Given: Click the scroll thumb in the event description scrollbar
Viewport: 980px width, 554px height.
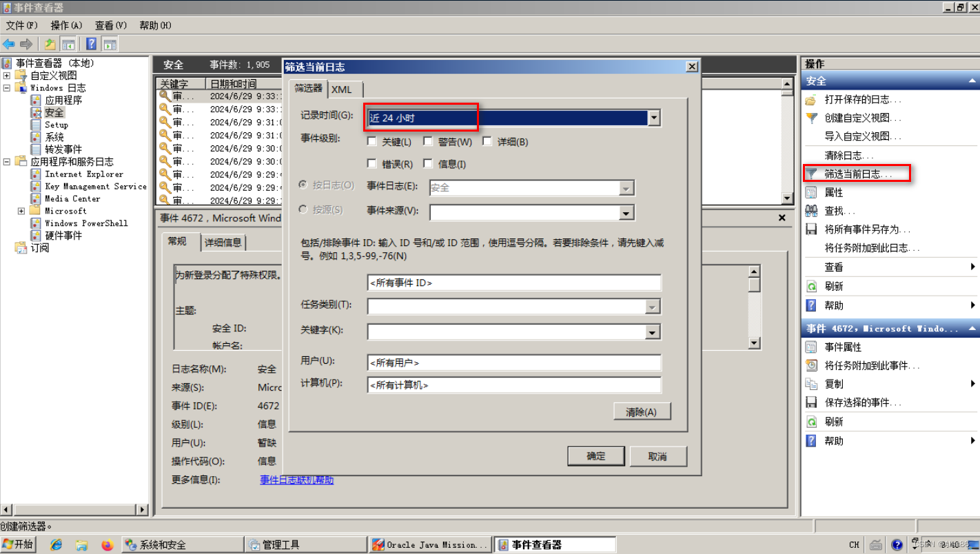Looking at the screenshot, I should [x=754, y=284].
